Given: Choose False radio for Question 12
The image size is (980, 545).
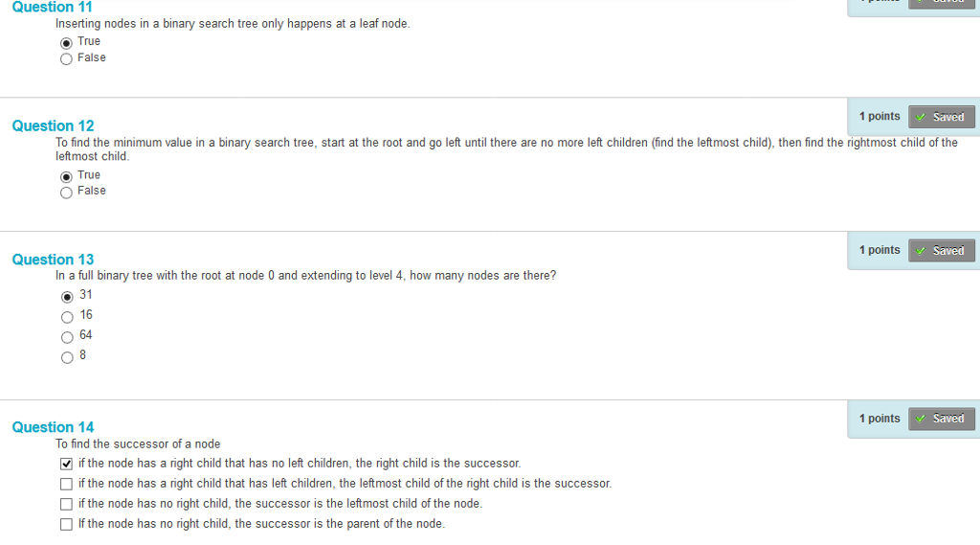Looking at the screenshot, I should [66, 193].
